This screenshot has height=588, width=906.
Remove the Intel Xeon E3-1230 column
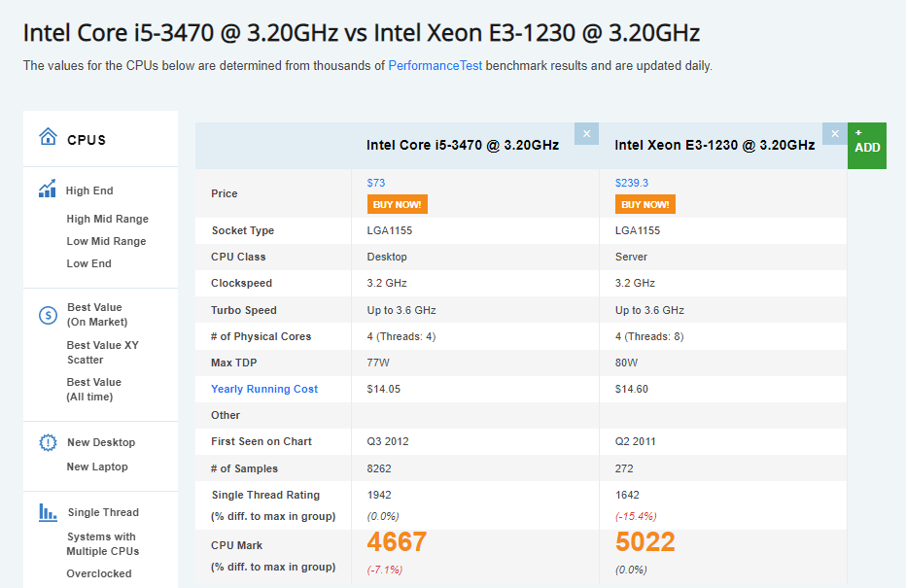coord(834,133)
